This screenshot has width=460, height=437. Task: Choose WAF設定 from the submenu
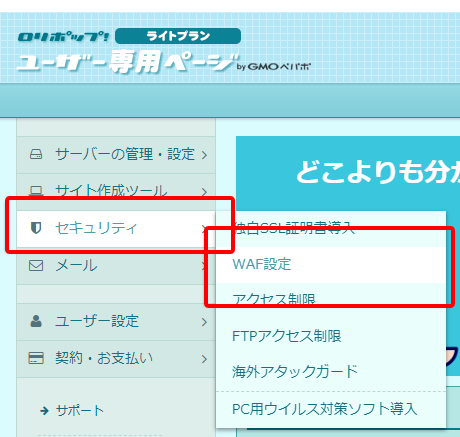(x=331, y=265)
